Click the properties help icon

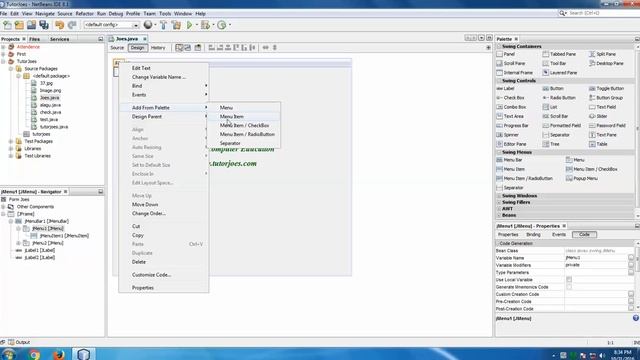tap(636, 318)
